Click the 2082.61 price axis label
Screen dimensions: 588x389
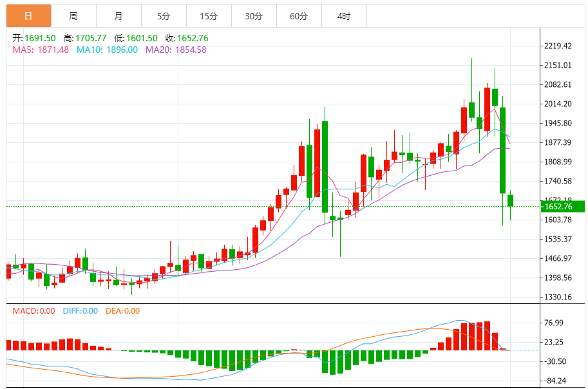point(558,85)
